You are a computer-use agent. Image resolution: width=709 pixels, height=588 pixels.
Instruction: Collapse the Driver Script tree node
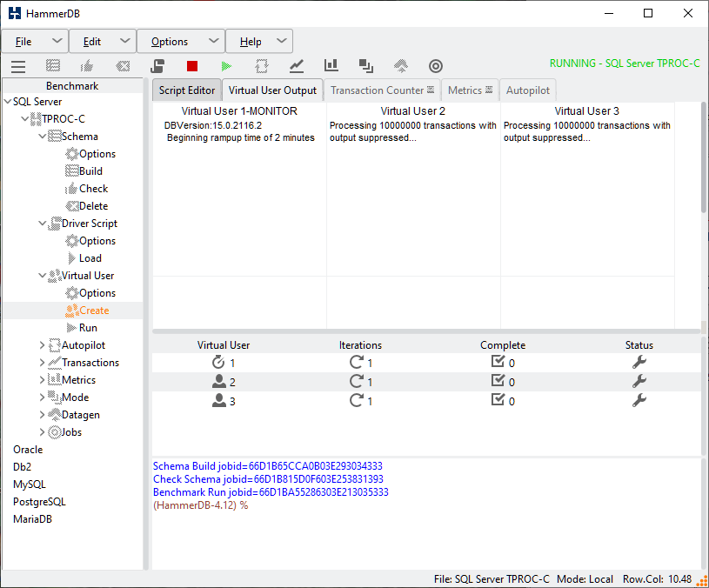pos(43,224)
